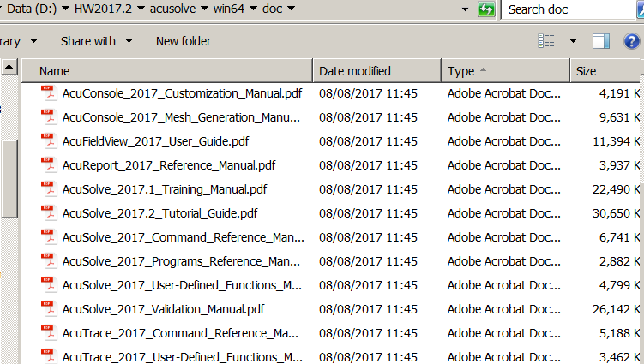
Task: Sort by the Date modified column header
Action: (377, 71)
